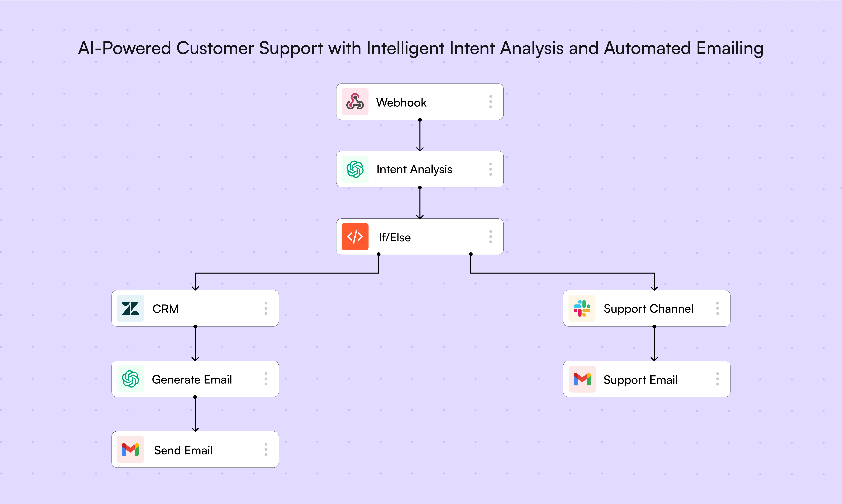The image size is (842, 504).
Task: Click the Gmail icon on Send Email
Action: coord(130,450)
